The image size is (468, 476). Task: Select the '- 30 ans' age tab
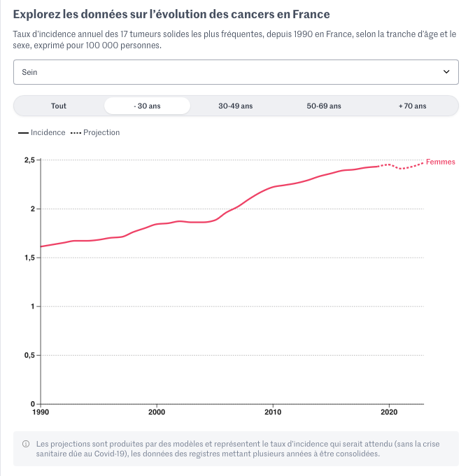[x=147, y=106]
